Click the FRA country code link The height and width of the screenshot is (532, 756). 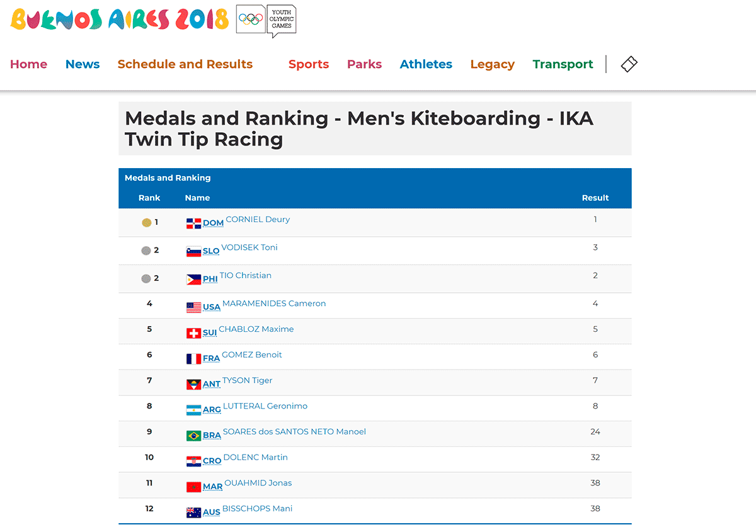[x=212, y=359]
